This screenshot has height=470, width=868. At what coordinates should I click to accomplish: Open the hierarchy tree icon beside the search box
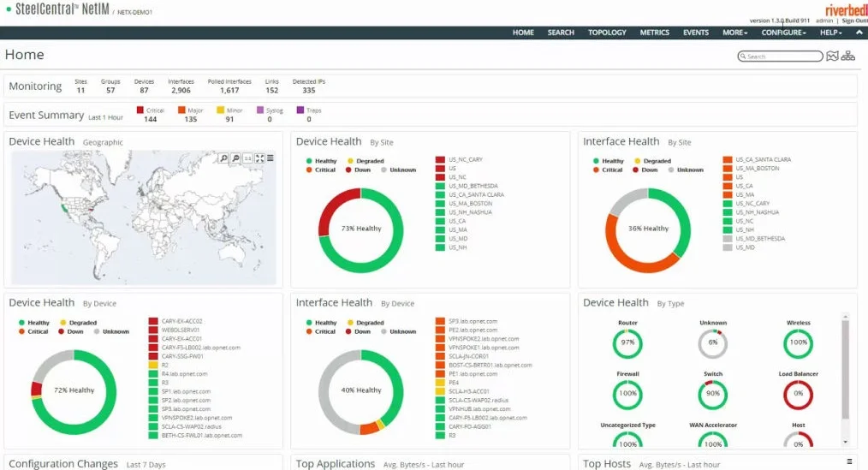click(x=848, y=56)
